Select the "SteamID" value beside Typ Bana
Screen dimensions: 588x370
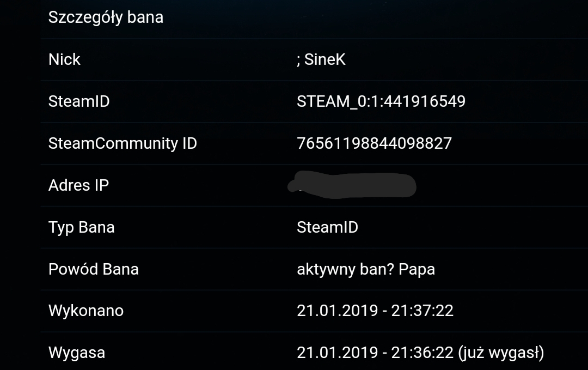click(x=327, y=227)
